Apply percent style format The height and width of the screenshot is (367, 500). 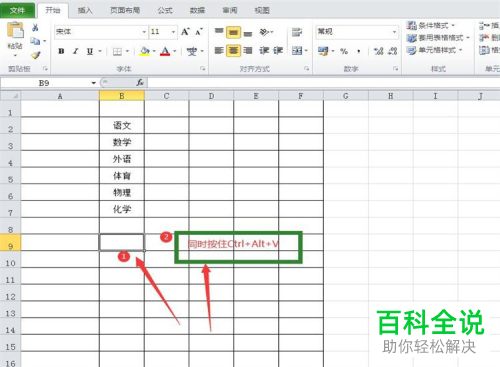344,51
